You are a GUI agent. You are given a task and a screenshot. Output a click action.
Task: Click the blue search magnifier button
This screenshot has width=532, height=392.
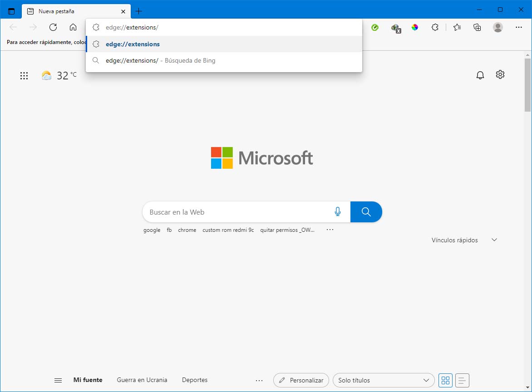click(366, 212)
